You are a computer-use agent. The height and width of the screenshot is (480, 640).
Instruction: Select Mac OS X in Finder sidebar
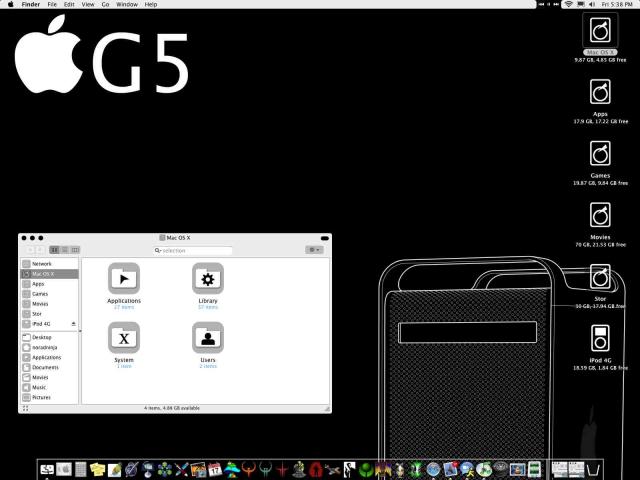click(49, 274)
